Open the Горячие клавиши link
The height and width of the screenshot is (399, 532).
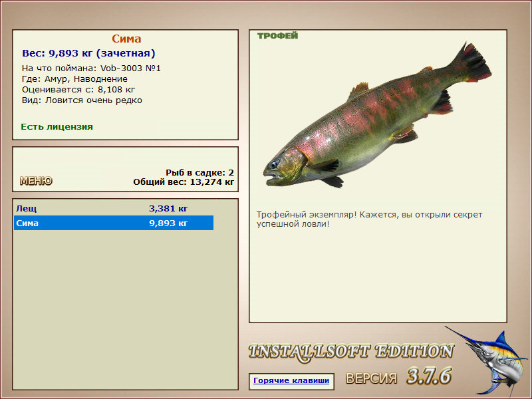click(291, 380)
